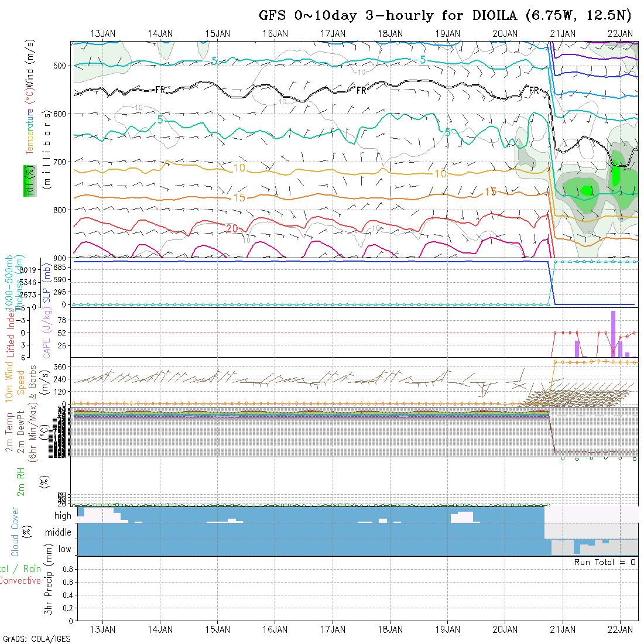Select the 17JAN date label on top axis
The width and height of the screenshot is (644, 644).
click(333, 33)
